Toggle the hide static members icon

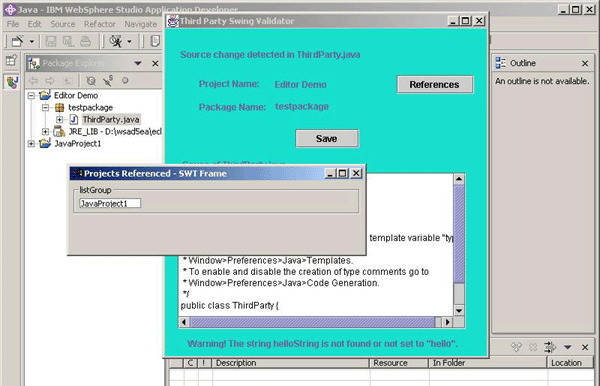click(x=108, y=80)
